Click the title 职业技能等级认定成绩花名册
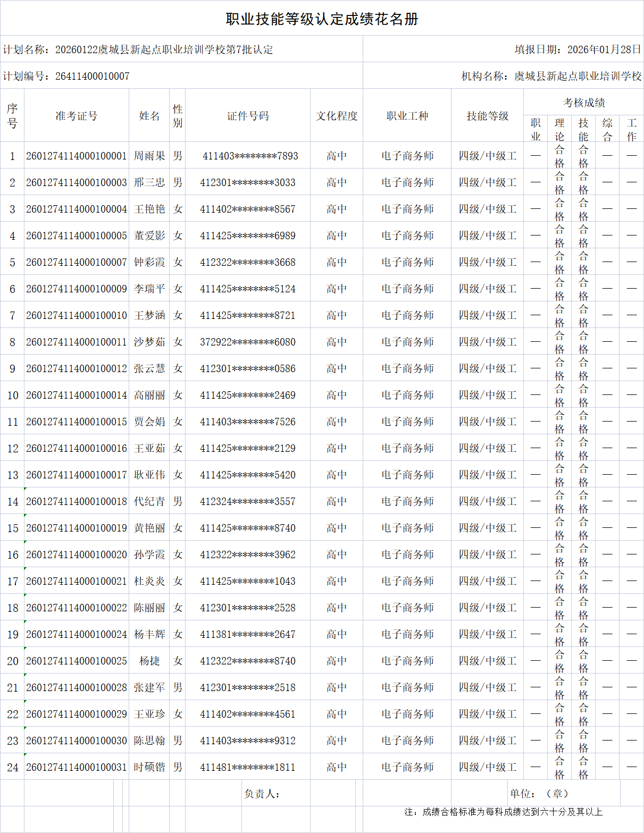The height and width of the screenshot is (833, 644). [322, 19]
